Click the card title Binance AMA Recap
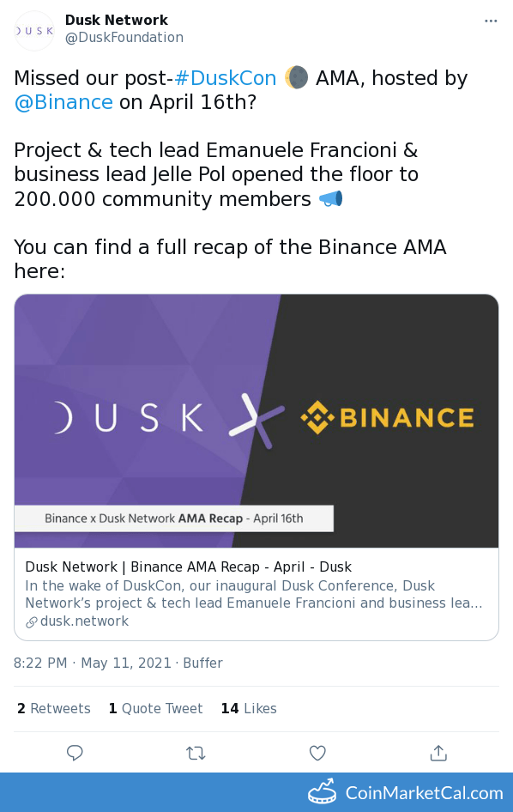The height and width of the screenshot is (812, 513). 189,567
